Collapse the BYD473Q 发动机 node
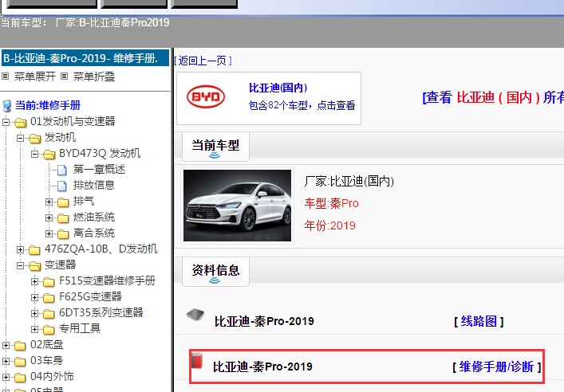The width and height of the screenshot is (564, 392). click(35, 154)
